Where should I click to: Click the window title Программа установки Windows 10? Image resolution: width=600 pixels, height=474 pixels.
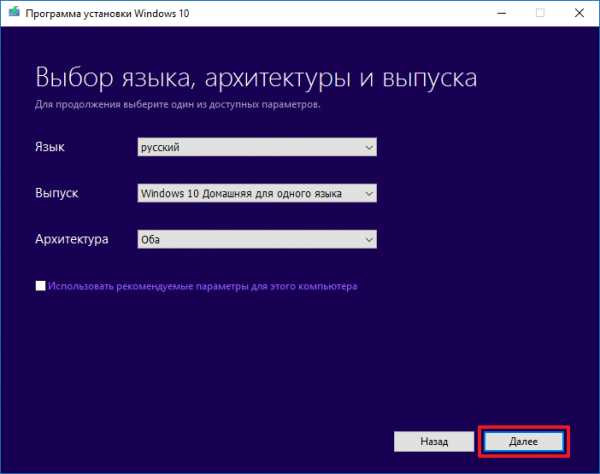[x=107, y=13]
